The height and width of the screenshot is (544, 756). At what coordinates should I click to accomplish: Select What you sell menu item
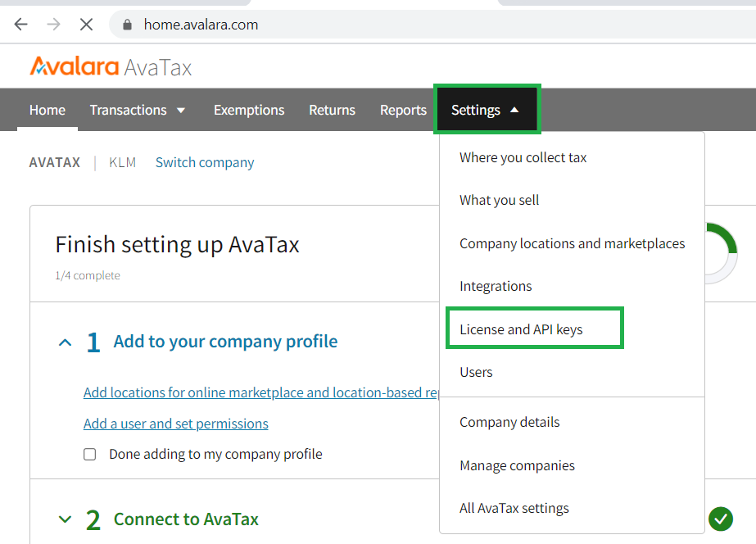(x=499, y=200)
